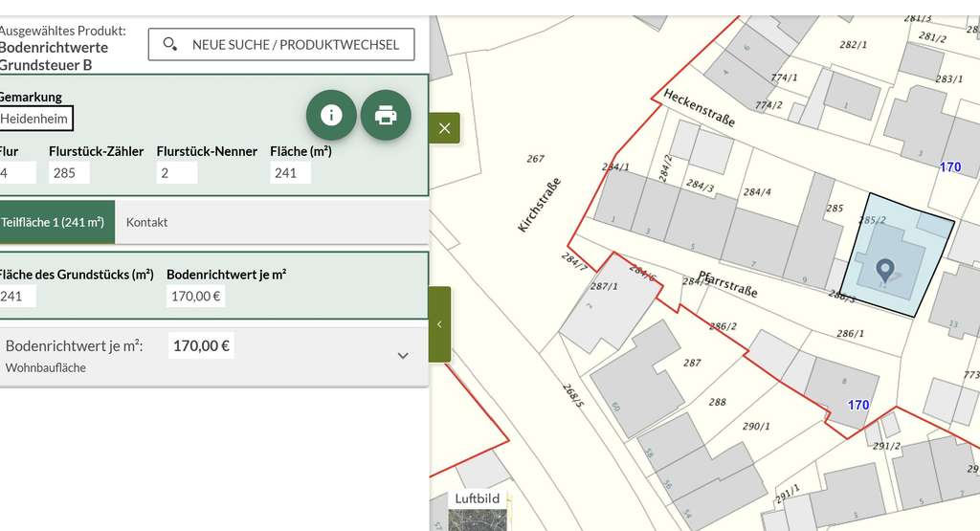
Task: Click blue 170 value near Heckenstraße
Action: (x=950, y=166)
